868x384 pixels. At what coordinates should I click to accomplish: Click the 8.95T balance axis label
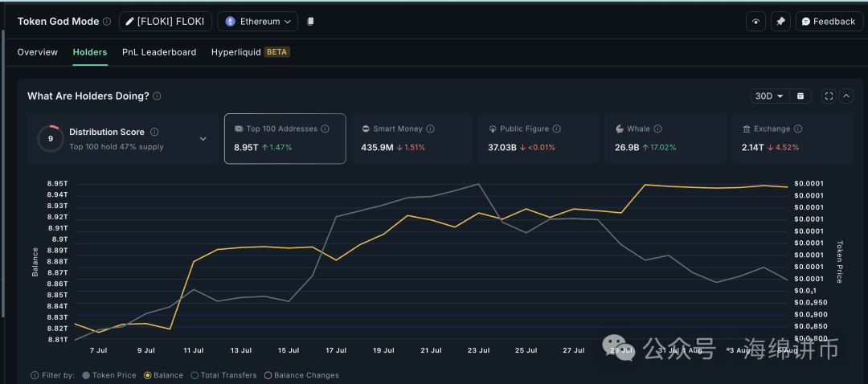pyautogui.click(x=58, y=184)
